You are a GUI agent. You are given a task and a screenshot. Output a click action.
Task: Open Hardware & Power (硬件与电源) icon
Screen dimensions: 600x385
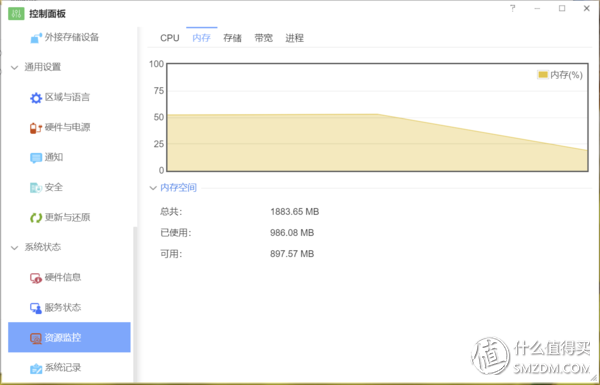[36, 128]
